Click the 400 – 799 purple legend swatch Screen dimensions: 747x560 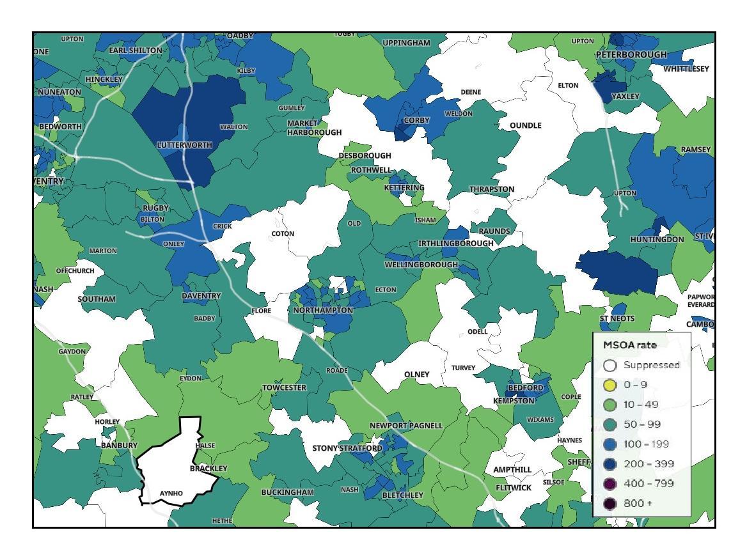pos(609,484)
